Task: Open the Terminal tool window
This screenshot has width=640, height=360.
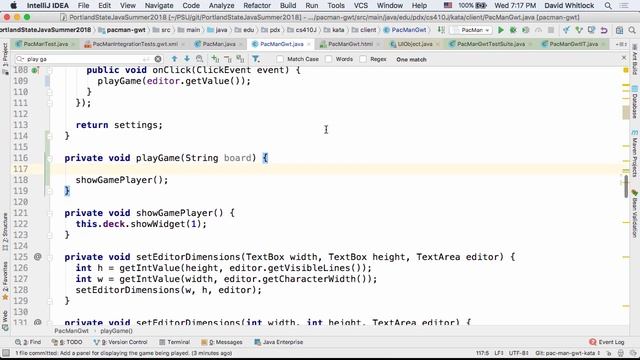Action: [x=174, y=342]
